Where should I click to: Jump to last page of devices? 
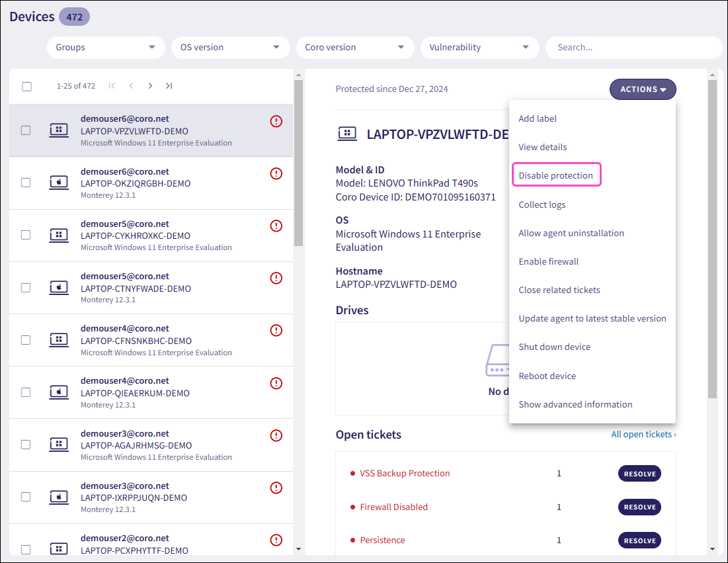click(x=169, y=86)
